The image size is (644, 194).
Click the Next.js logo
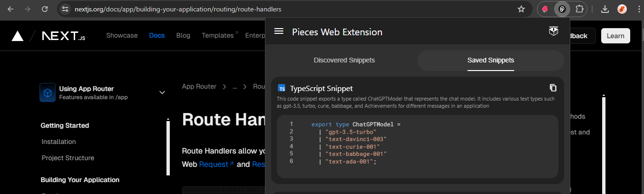point(64,36)
